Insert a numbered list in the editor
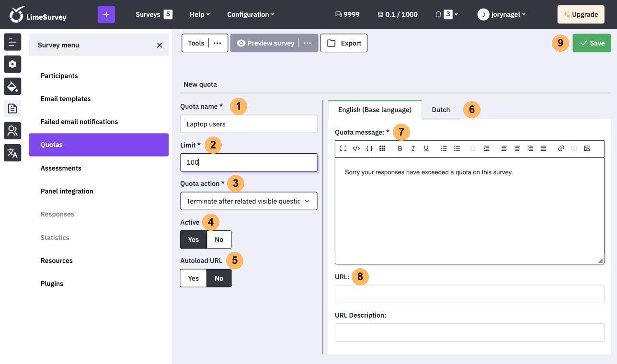Screen dimensions: 617x364 click(444, 148)
